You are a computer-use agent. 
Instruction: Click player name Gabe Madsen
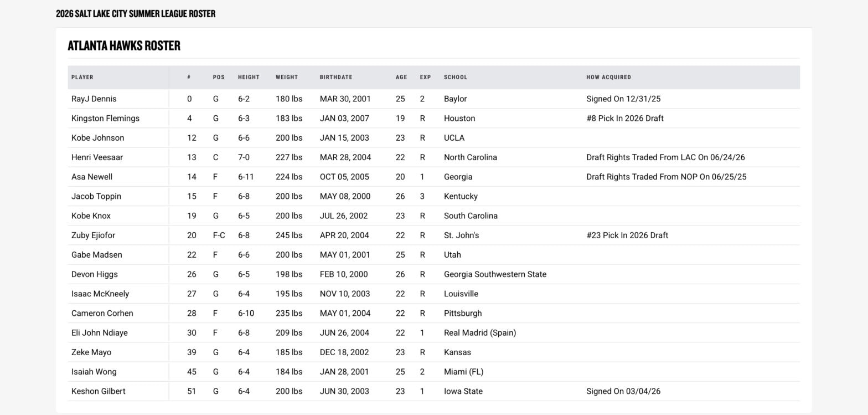point(97,255)
